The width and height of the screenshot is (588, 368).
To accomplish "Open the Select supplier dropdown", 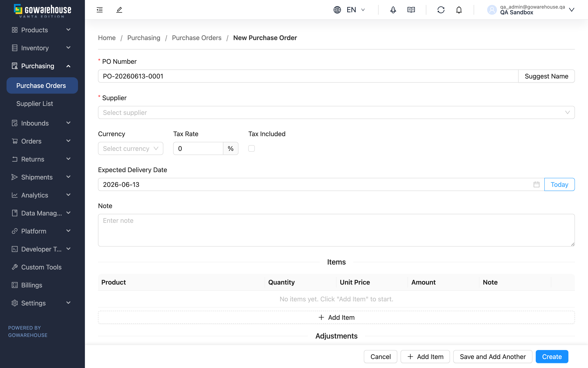I will coord(336,112).
